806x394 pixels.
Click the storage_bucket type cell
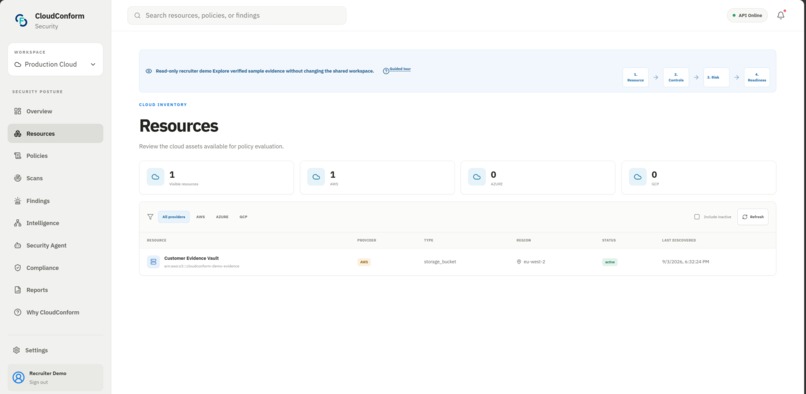click(x=440, y=262)
